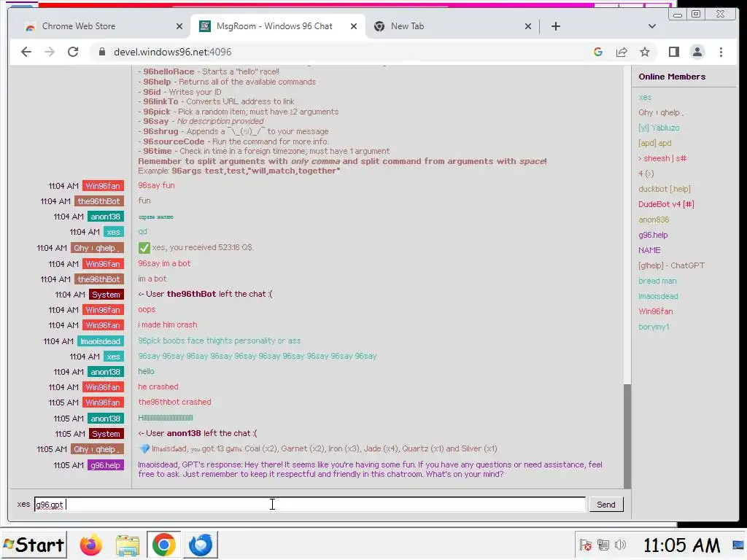Select member bread man
Viewport: 747px width, 560px height.
(x=657, y=281)
